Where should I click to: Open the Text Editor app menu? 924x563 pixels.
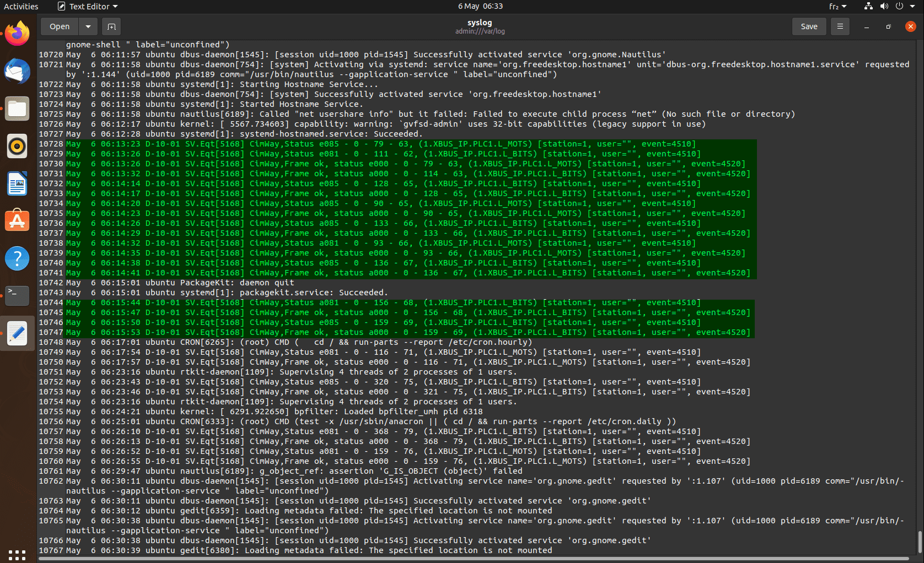click(x=88, y=7)
